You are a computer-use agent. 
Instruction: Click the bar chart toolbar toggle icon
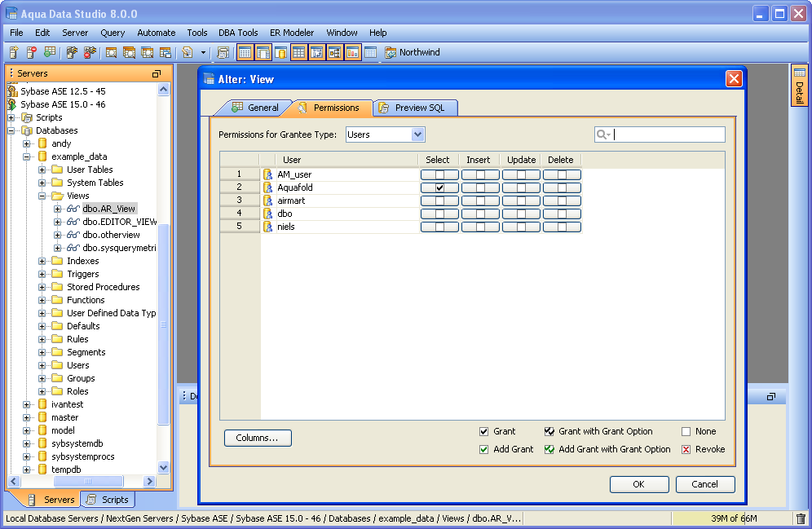click(353, 52)
